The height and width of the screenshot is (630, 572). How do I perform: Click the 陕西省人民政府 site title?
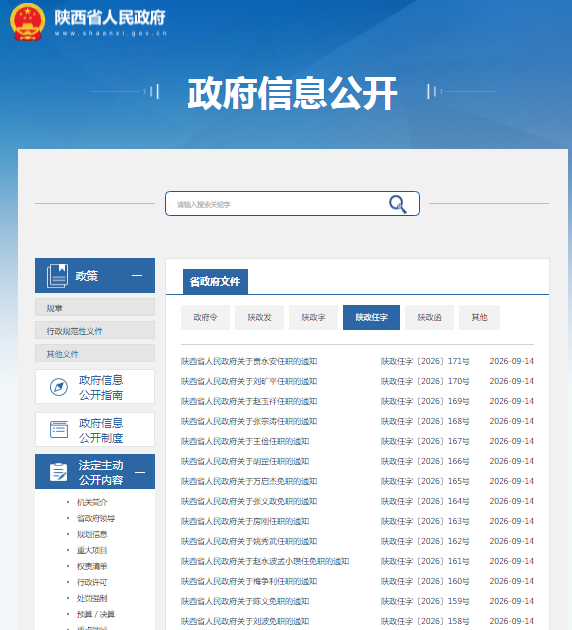(x=110, y=18)
